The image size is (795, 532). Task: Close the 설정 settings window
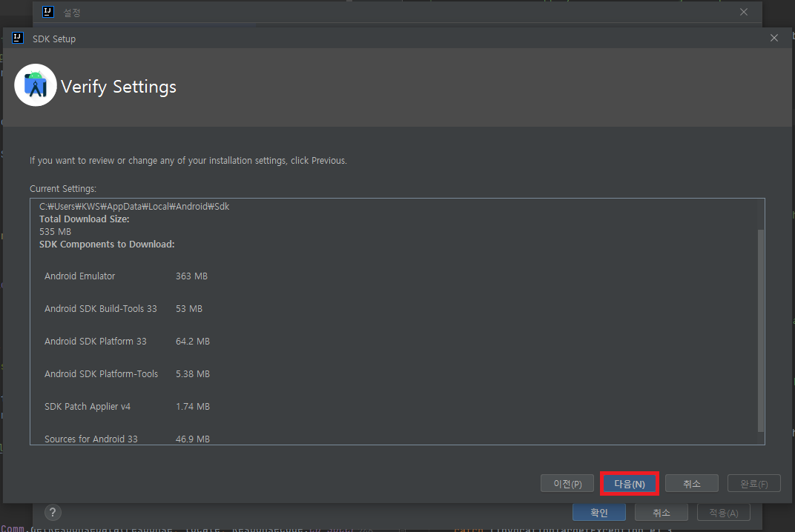tap(744, 12)
